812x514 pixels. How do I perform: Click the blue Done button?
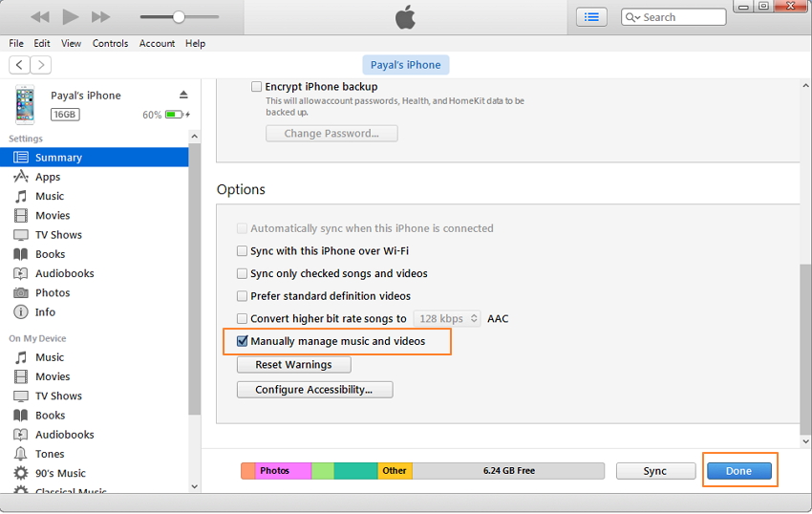[739, 471]
